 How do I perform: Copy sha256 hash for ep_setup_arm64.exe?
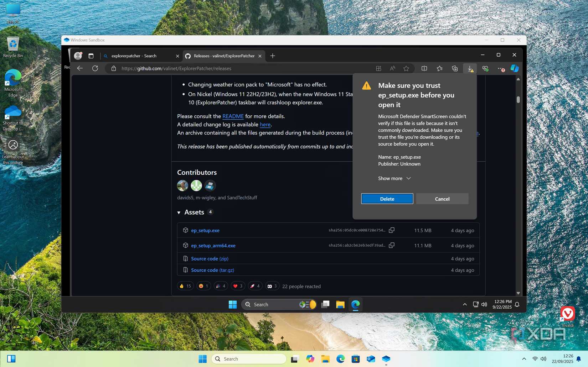click(x=392, y=245)
